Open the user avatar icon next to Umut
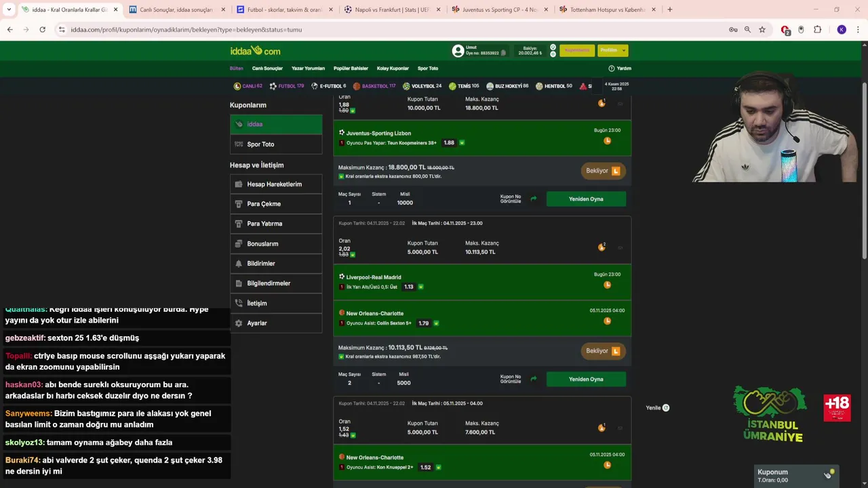Viewport: 868px width, 488px height. [458, 51]
